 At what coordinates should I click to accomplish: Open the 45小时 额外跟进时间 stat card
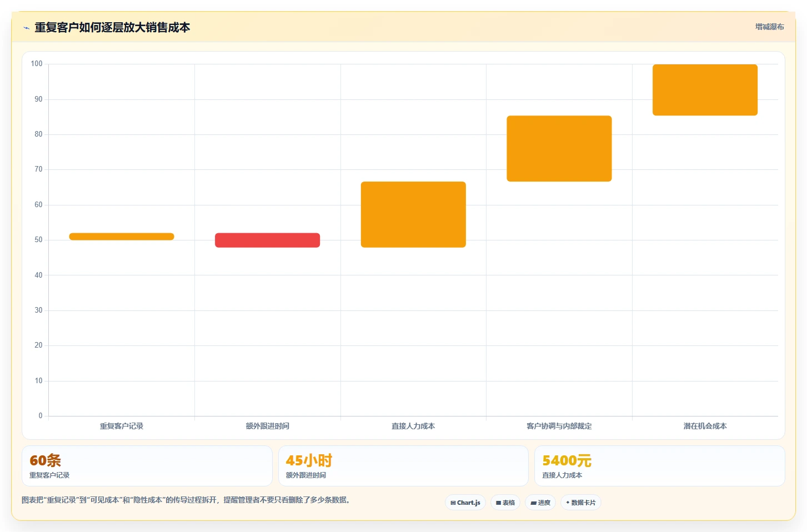pyautogui.click(x=403, y=466)
